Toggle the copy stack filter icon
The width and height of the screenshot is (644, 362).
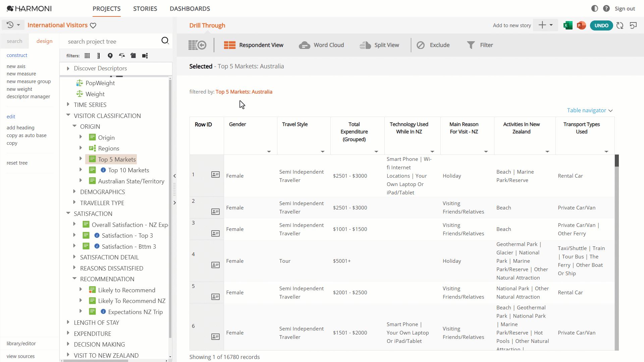133,56
